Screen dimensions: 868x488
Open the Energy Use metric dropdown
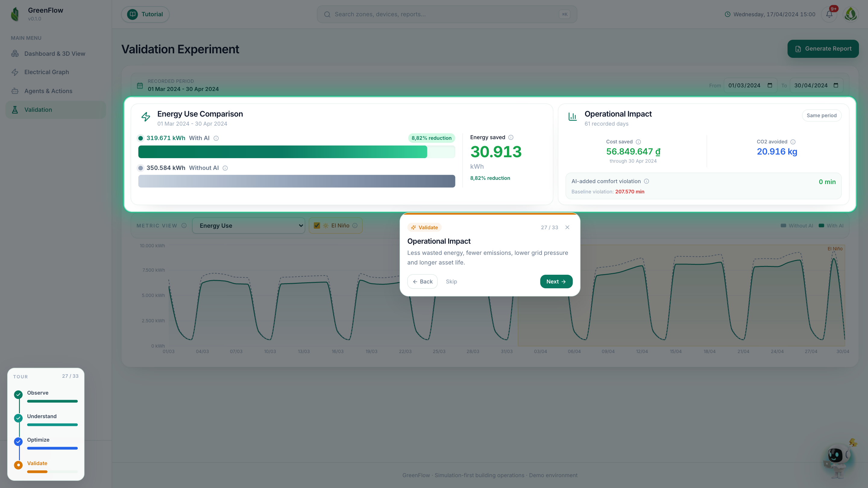tap(249, 226)
